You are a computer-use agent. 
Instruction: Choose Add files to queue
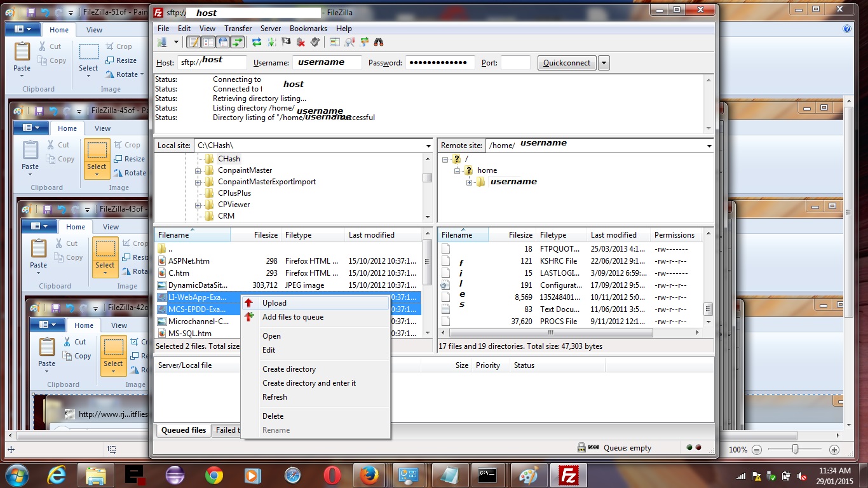tap(316, 317)
